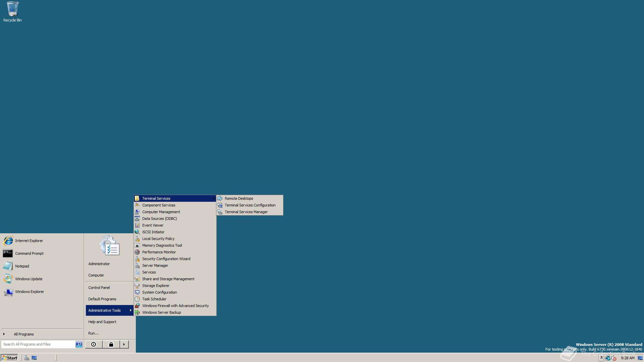
Task: Click the Performance Monitor icon
Action: pos(137,252)
